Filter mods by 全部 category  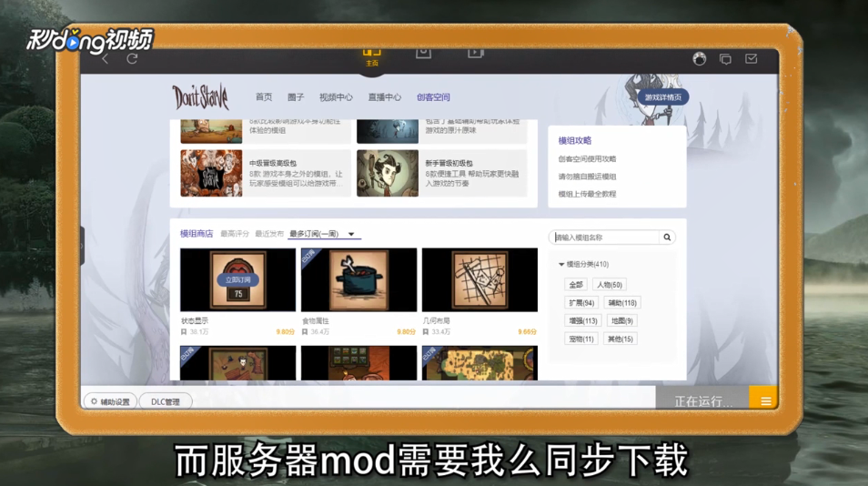576,285
